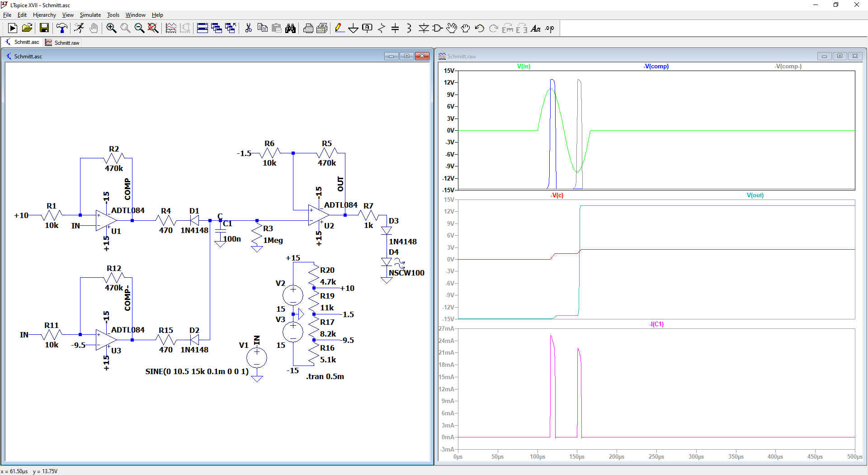The width and height of the screenshot is (868, 475).
Task: Click the V(out) trace label
Action: point(755,195)
